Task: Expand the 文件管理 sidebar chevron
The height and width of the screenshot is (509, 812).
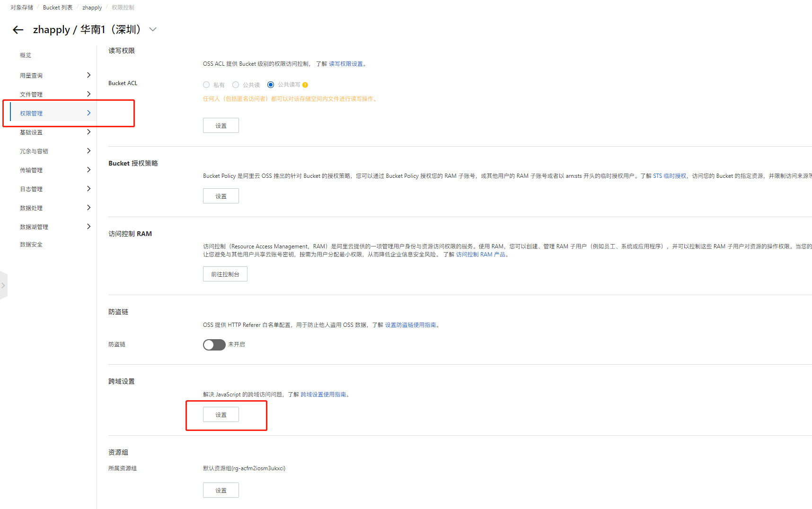Action: pos(88,94)
